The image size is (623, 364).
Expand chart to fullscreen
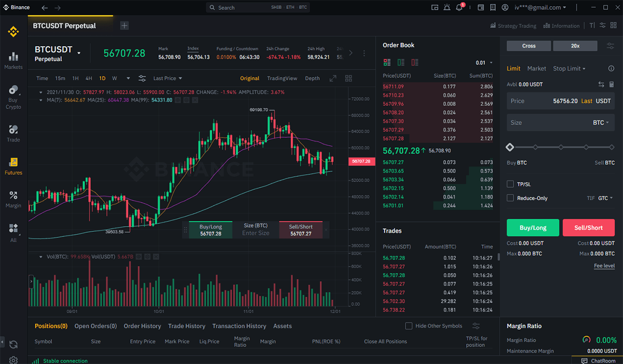(x=333, y=78)
